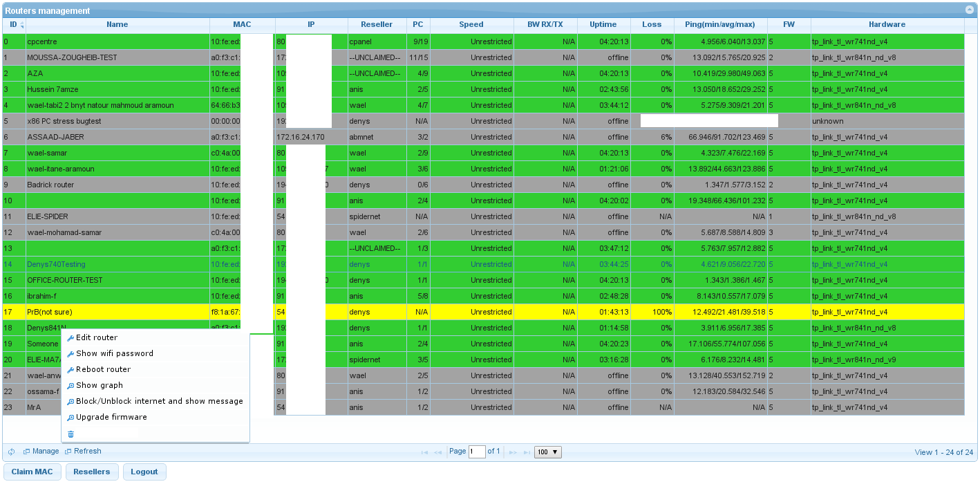Click the page number input field

[x=477, y=452]
